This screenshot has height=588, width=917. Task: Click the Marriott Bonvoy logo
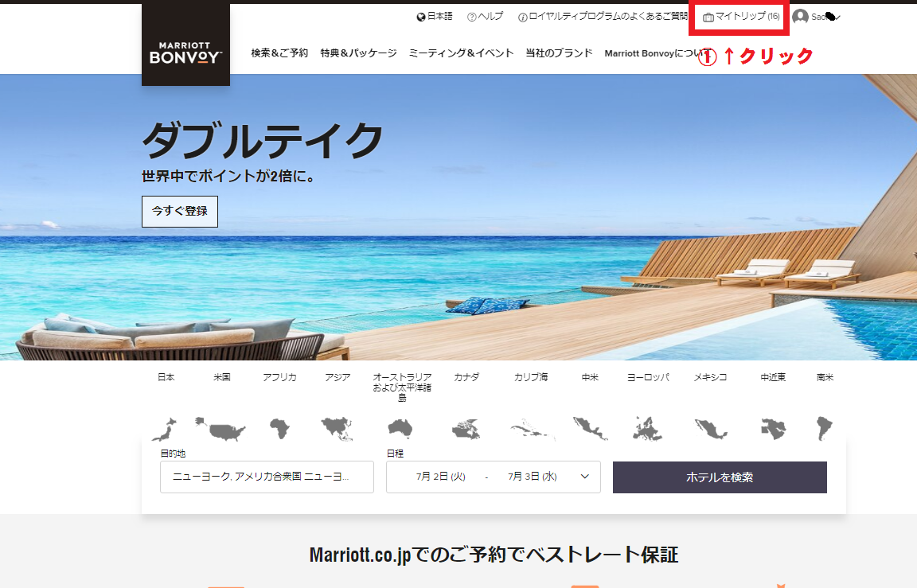(x=185, y=45)
